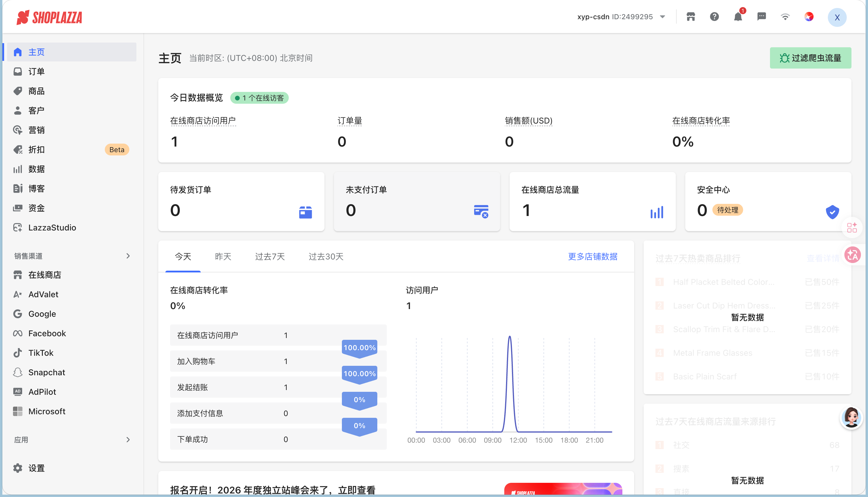Click the shield icon in 安全中心 card
The width and height of the screenshot is (868, 497).
coord(832,212)
